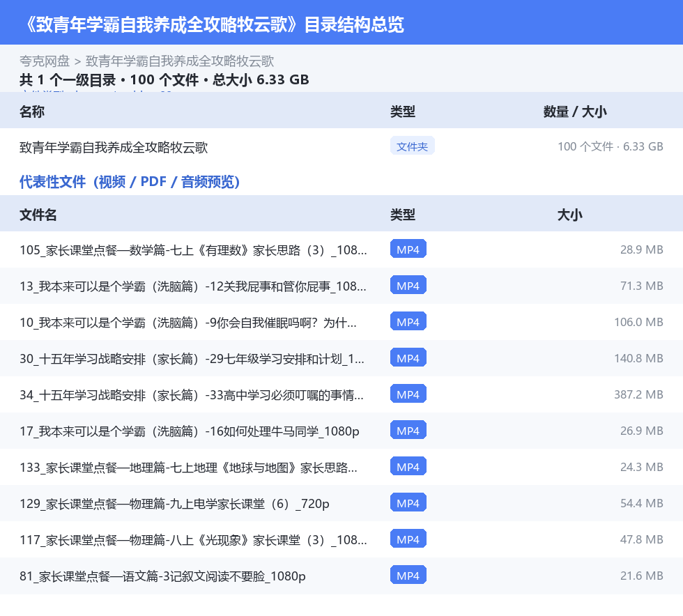Select file 17_我本来可以是个学霸

point(190,431)
